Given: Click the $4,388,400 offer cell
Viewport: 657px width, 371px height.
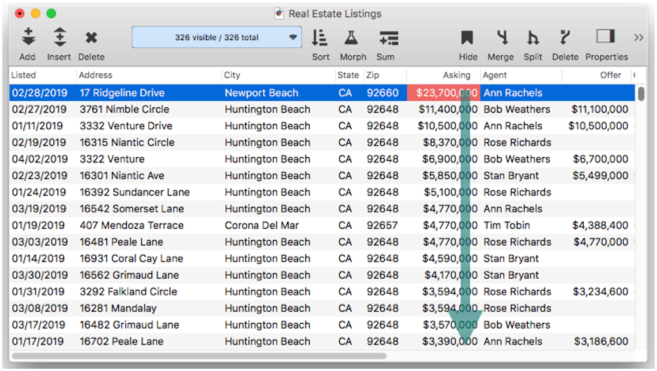Looking at the screenshot, I should tap(600, 226).
